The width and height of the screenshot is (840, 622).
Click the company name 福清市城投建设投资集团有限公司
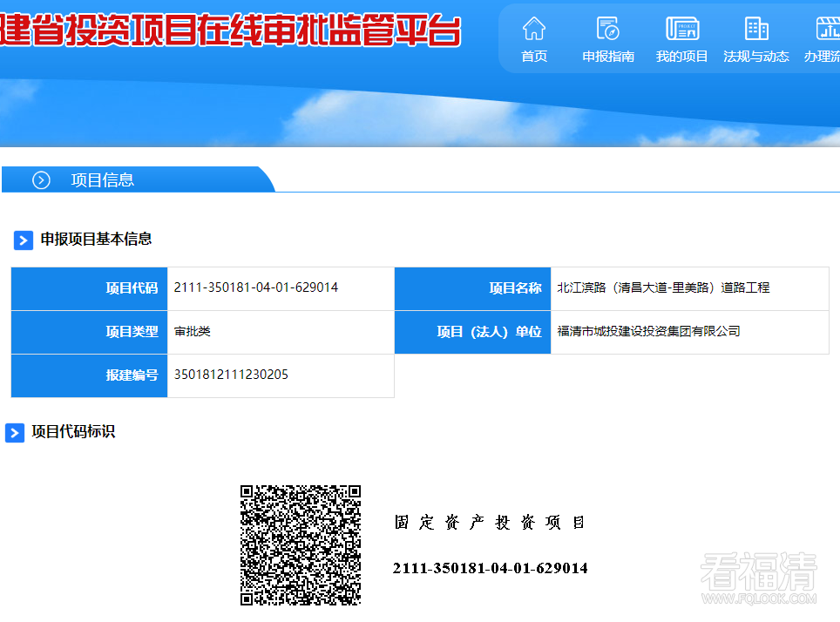(x=648, y=331)
